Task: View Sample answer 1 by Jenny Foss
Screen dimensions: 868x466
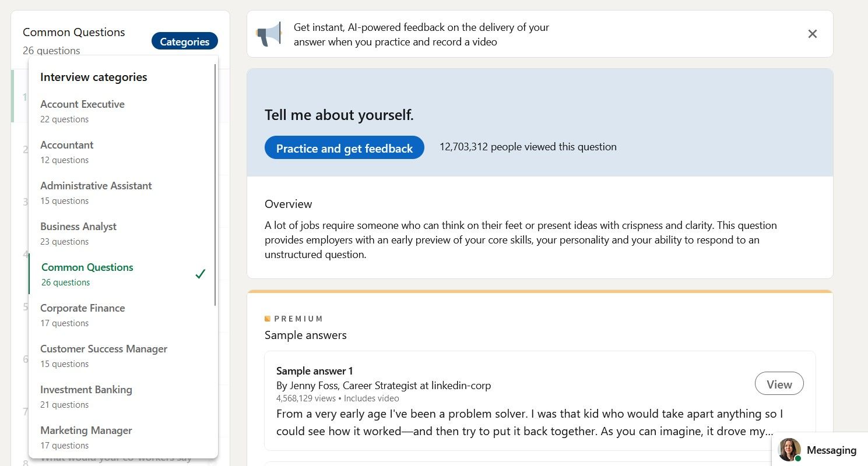Action: (x=779, y=384)
